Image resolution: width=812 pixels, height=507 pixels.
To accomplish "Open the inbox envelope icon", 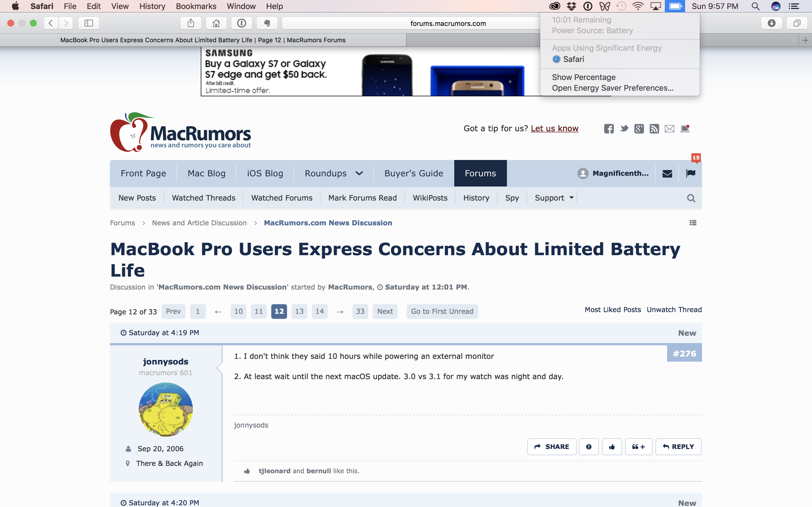I will tap(667, 173).
